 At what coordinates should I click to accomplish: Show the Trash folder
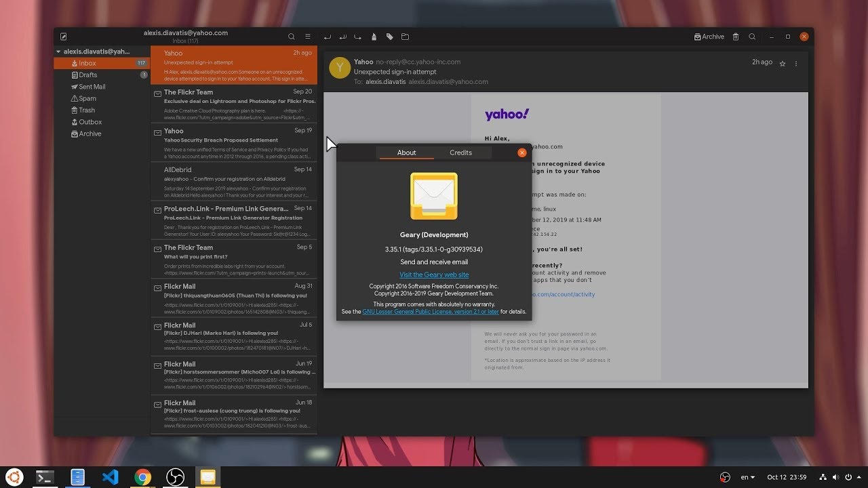[102, 110]
